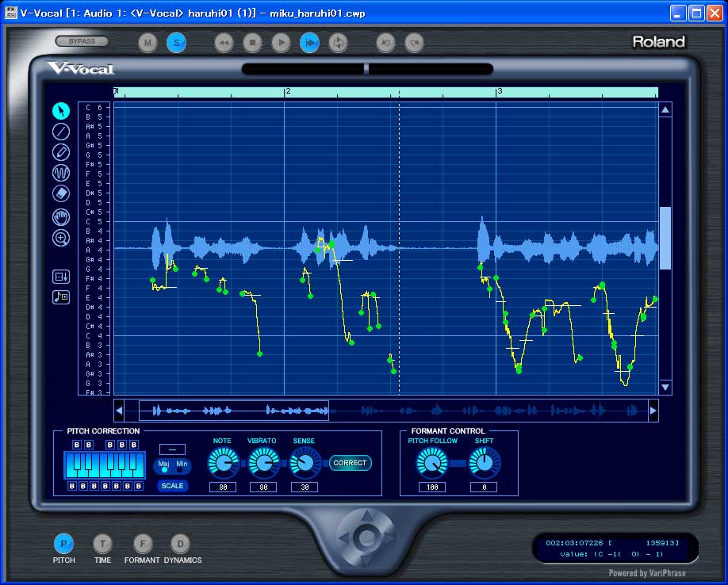The image size is (728, 585).
Task: Click the SENSE value field showing 30
Action: [305, 487]
